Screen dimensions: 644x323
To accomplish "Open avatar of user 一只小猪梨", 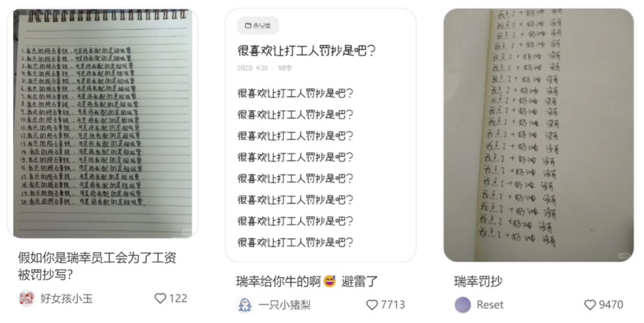I will 245,305.
